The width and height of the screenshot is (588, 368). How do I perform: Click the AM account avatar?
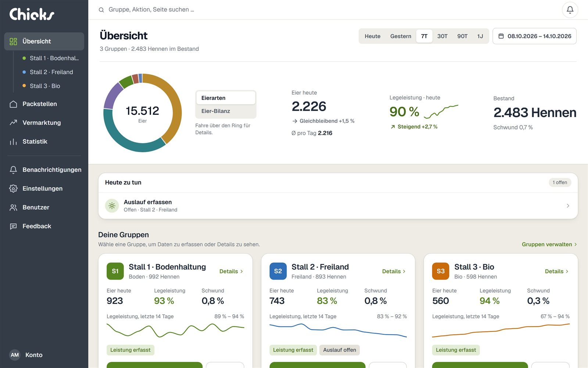(15, 355)
